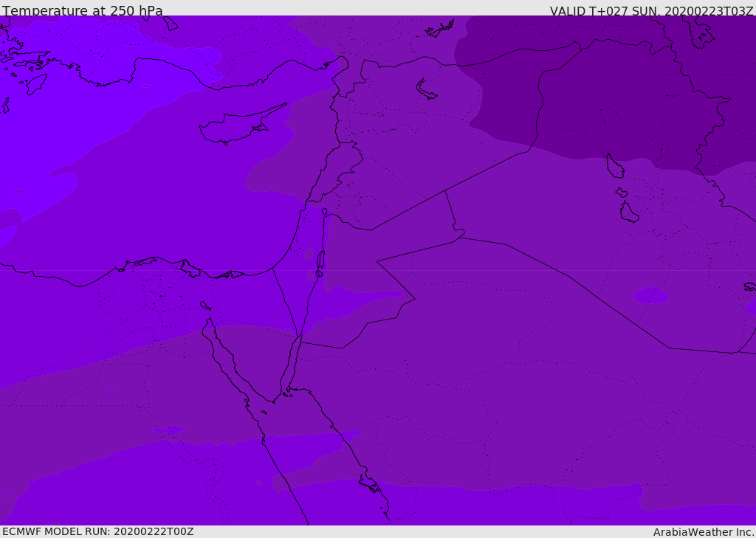756x538 pixels.
Task: Click the 'ArabiaWeather Inc' credit text
Action: pos(704,532)
